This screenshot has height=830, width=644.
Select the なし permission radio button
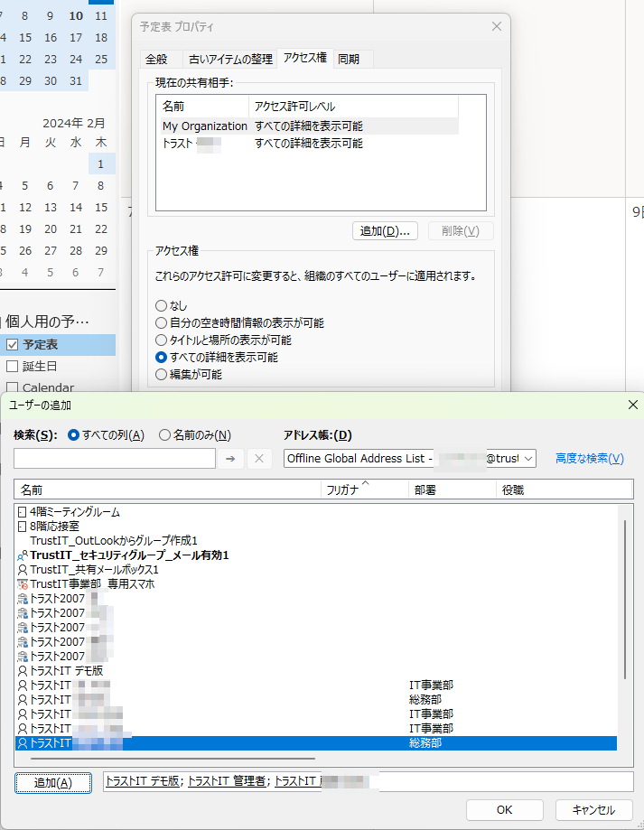162,306
